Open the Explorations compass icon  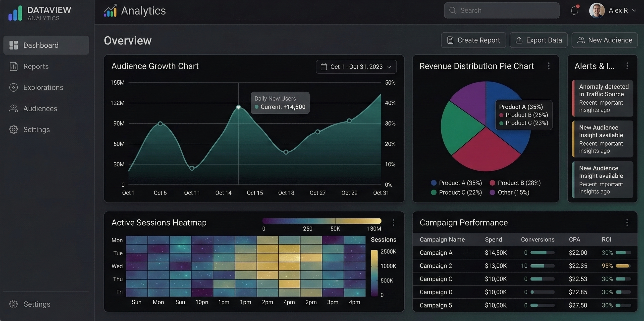tap(13, 87)
